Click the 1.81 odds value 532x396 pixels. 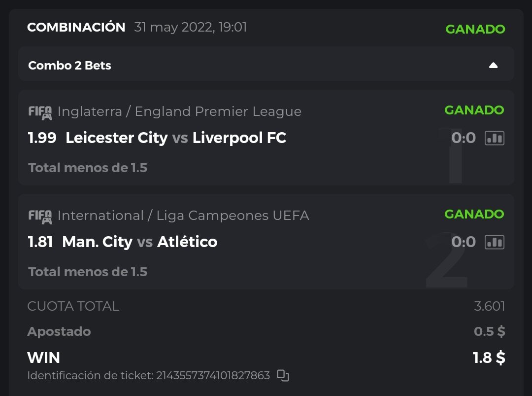40,242
